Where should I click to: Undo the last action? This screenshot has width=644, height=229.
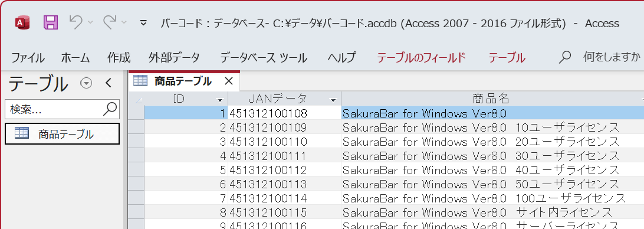coord(75,22)
